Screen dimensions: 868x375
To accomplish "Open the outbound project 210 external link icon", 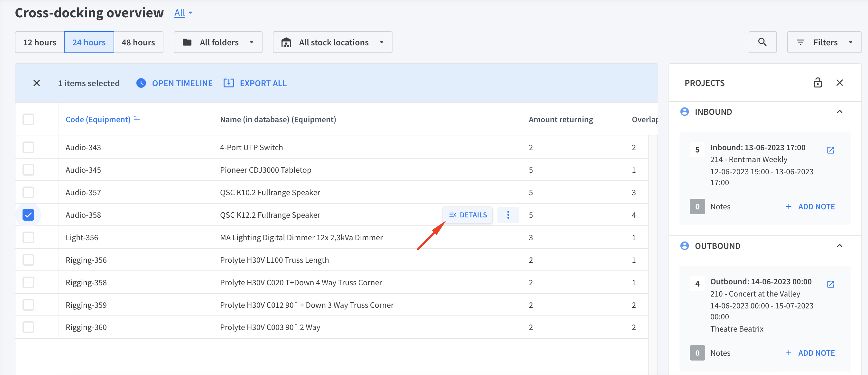I will click(830, 284).
